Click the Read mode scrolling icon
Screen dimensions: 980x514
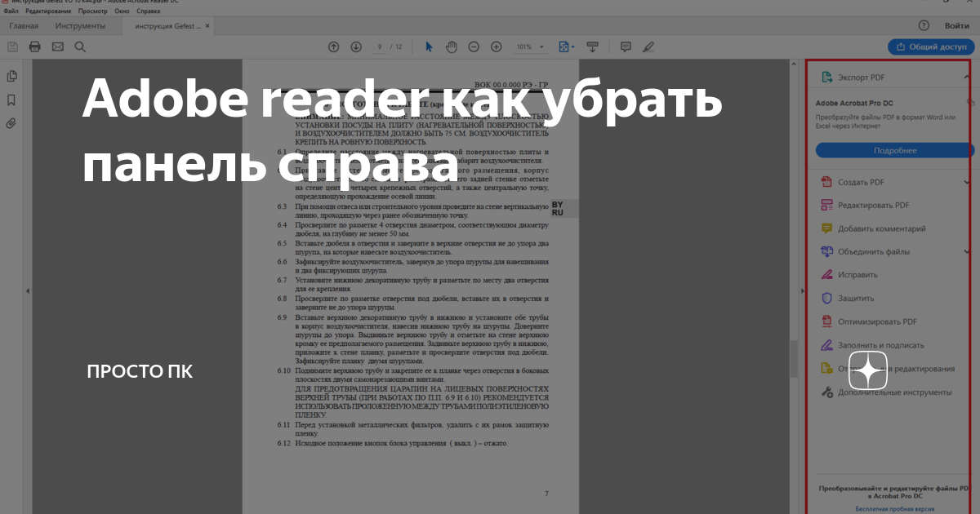(x=593, y=47)
